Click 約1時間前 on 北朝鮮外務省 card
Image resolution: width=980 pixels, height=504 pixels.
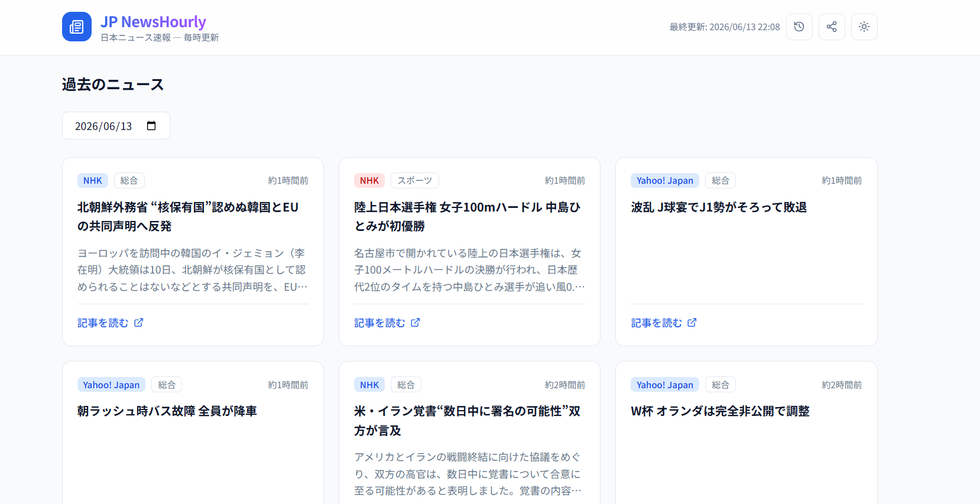[x=288, y=181]
